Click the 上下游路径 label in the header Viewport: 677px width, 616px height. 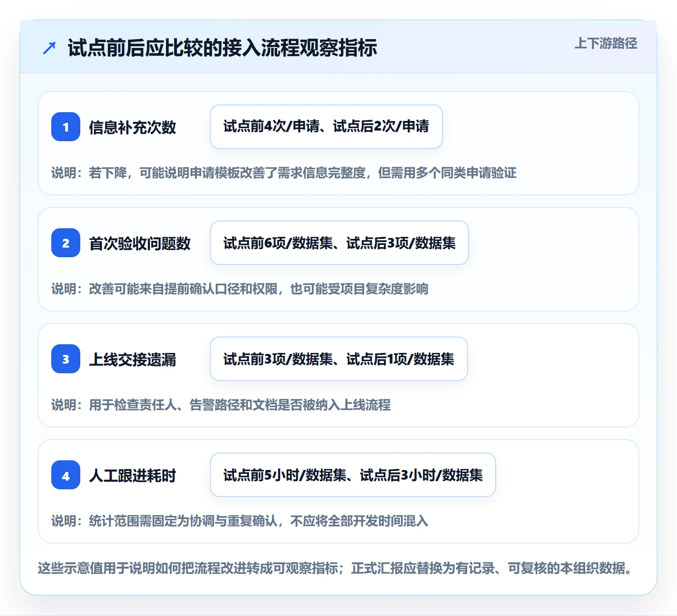[x=606, y=44]
